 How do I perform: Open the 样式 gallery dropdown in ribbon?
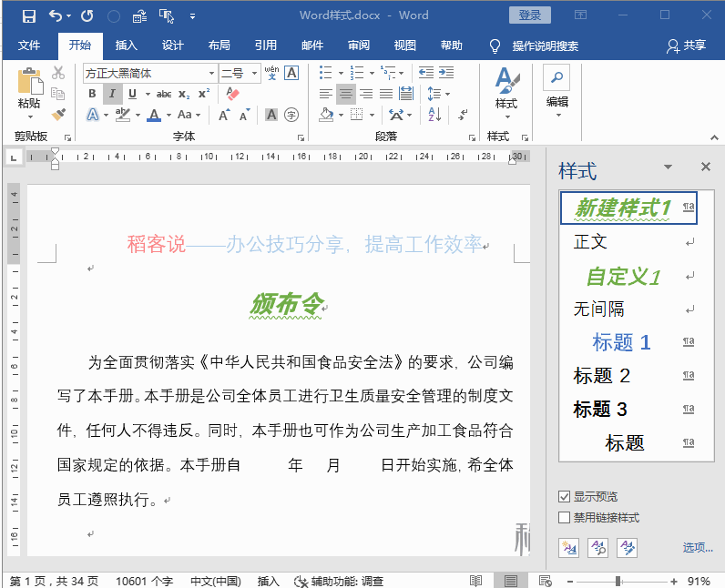[506, 92]
